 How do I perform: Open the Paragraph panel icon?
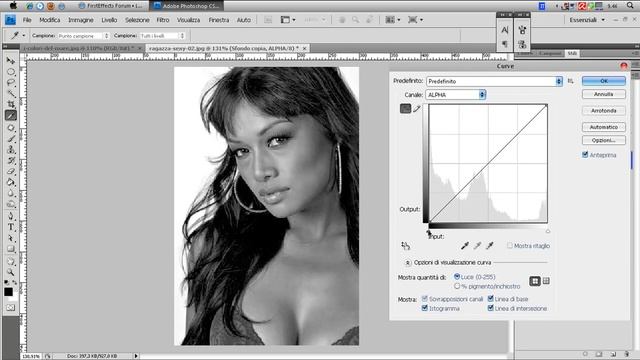pyautogui.click(x=505, y=44)
